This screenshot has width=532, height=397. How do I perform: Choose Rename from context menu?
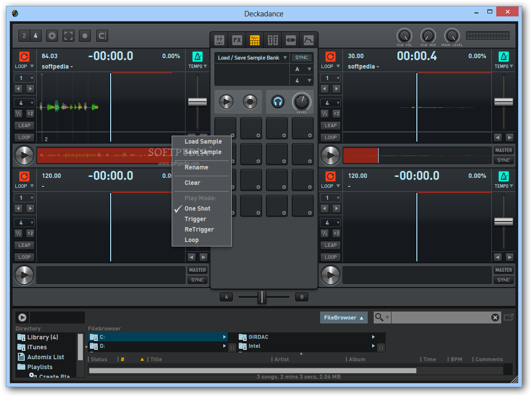click(197, 167)
